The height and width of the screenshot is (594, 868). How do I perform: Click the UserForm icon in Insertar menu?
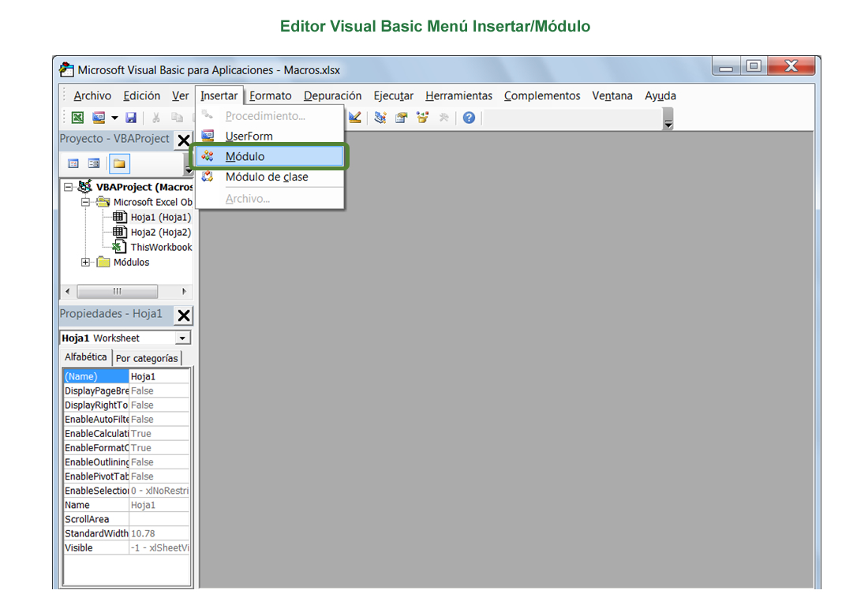coord(208,136)
